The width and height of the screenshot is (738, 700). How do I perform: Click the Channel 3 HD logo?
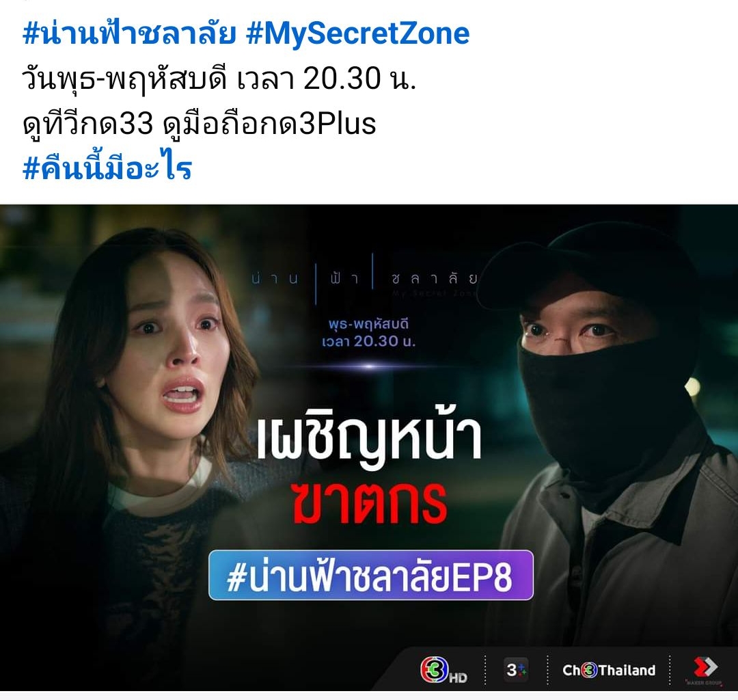click(x=443, y=671)
